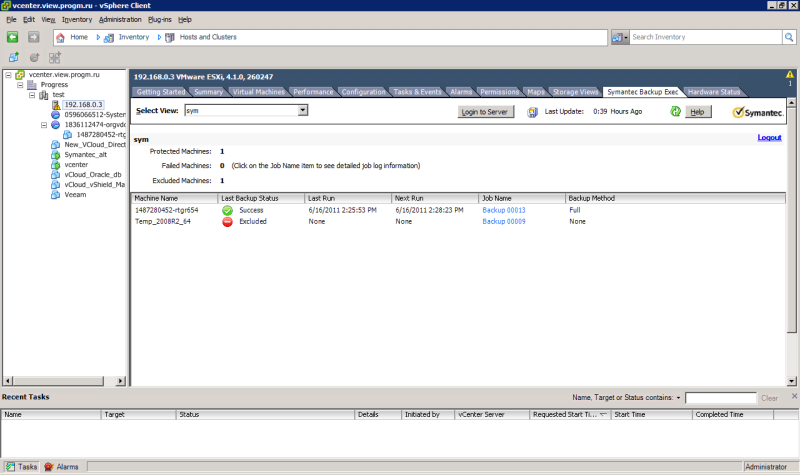Open the Select View dropdown
This screenshot has height=475, width=800.
[x=303, y=110]
